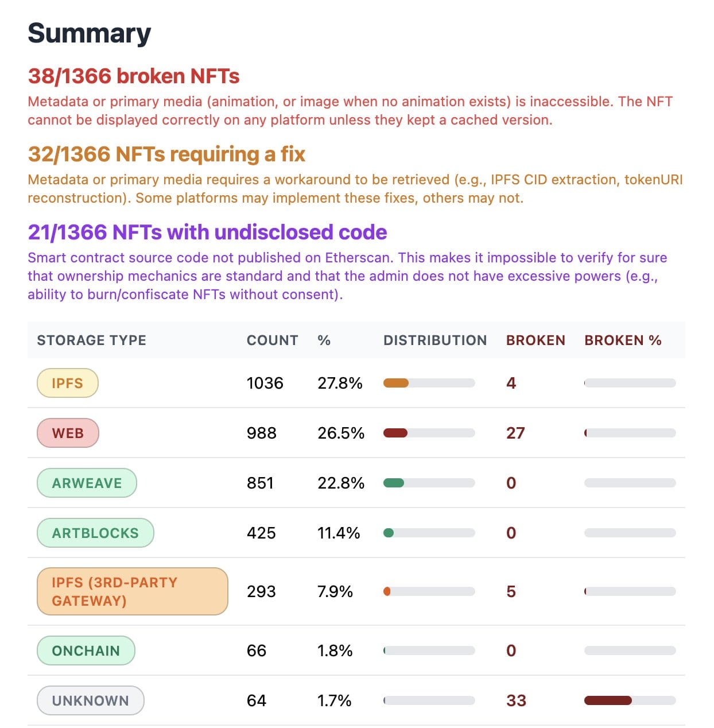Click the "38/1366 broken NFTs" heading
The width and height of the screenshot is (714, 728).
point(134,76)
